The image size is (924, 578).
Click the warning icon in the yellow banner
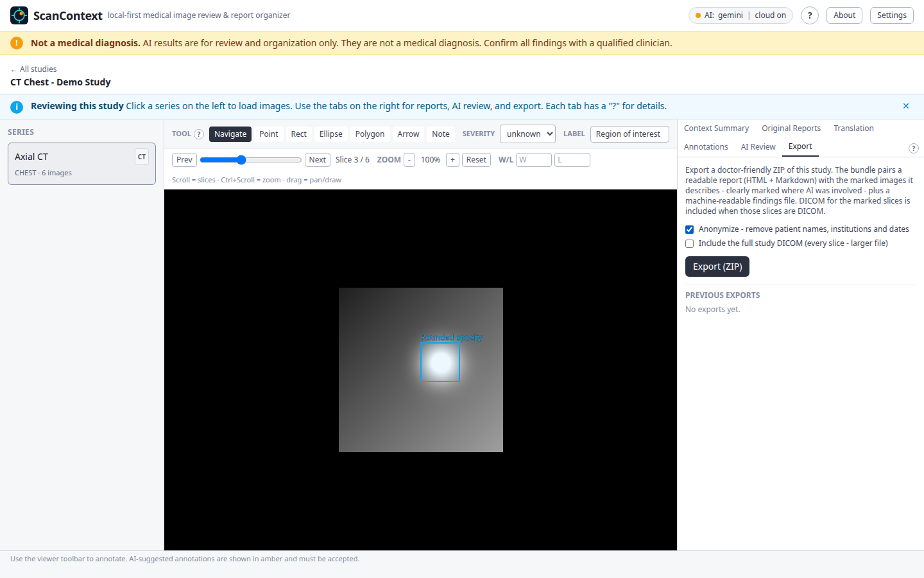click(17, 43)
